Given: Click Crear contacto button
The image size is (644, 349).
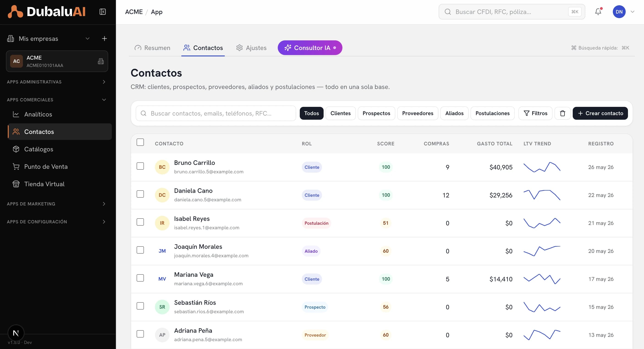Looking at the screenshot, I should pos(600,113).
